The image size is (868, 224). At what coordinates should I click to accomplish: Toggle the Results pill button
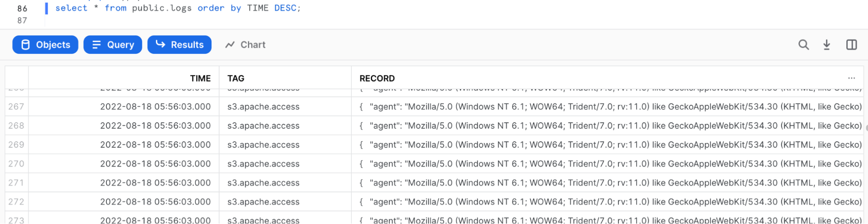click(x=179, y=45)
